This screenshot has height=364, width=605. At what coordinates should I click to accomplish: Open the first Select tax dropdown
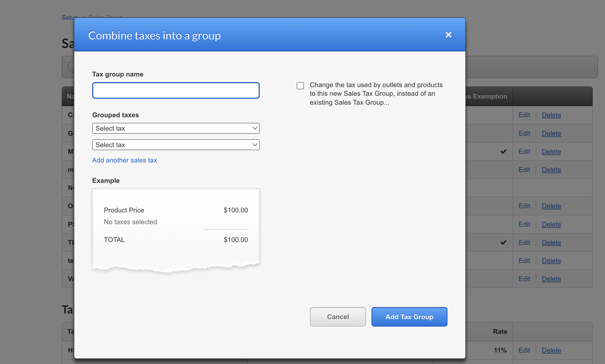(x=176, y=128)
